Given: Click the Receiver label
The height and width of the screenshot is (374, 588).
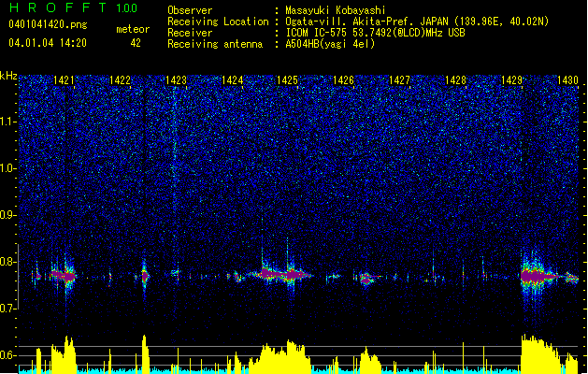Looking at the screenshot, I should [x=190, y=33].
